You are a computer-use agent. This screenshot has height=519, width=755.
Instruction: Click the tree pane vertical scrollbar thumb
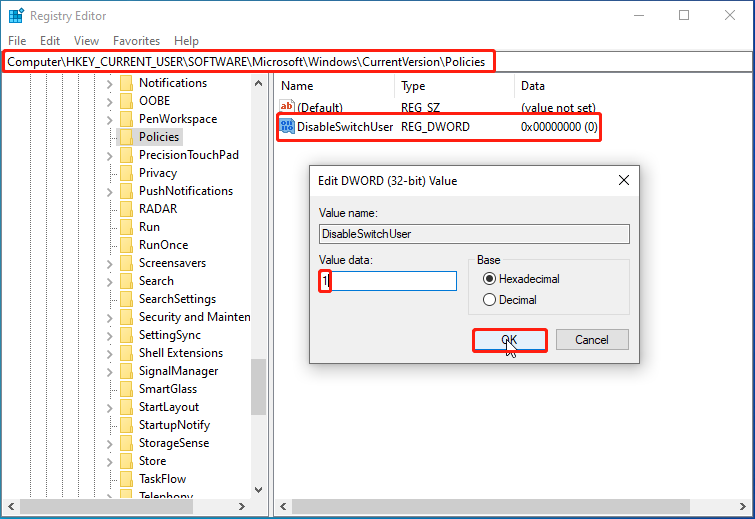[x=259, y=387]
